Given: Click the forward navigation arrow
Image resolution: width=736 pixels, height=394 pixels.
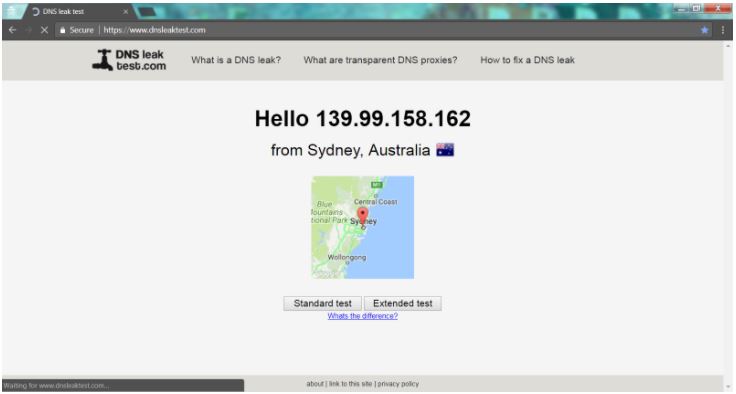Looking at the screenshot, I should pyautogui.click(x=28, y=30).
